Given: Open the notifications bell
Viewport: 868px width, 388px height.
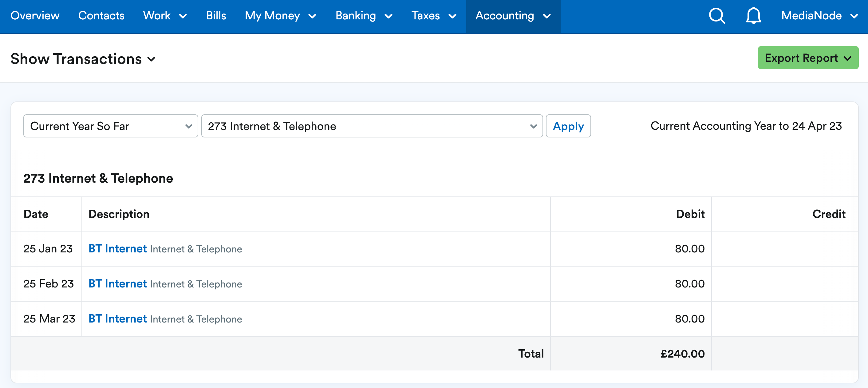Looking at the screenshot, I should (753, 16).
